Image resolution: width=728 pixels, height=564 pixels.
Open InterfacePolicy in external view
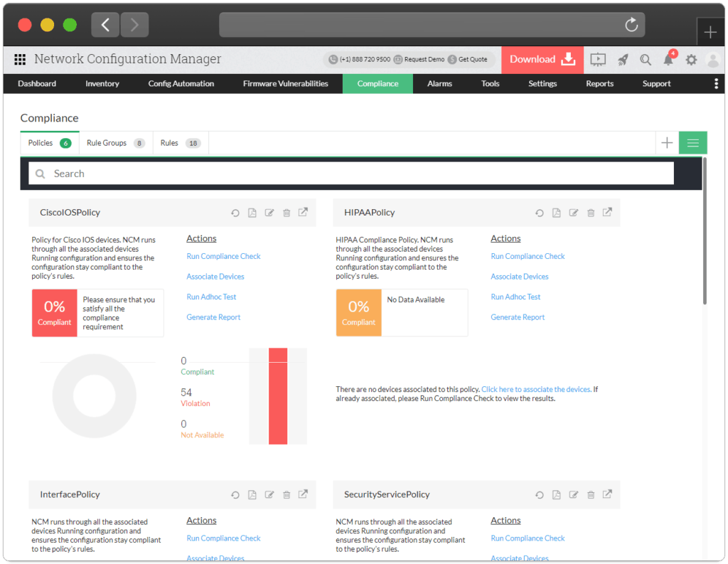303,494
